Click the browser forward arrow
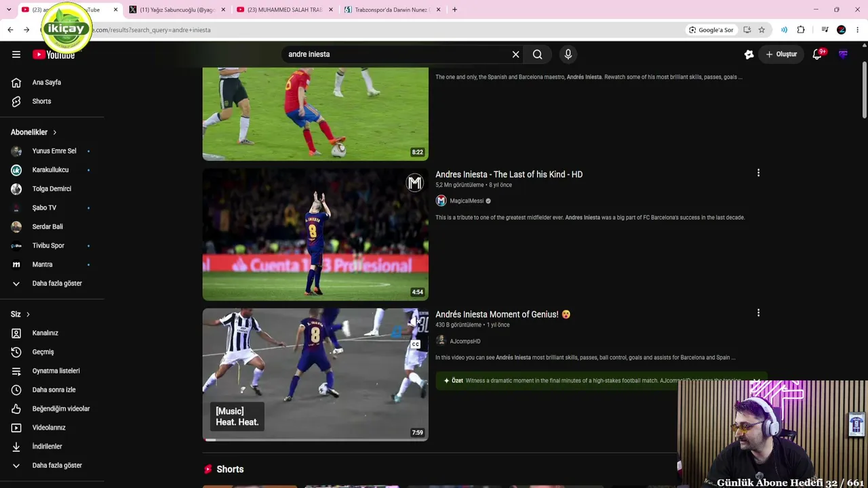Image resolution: width=868 pixels, height=488 pixels. (x=26, y=30)
